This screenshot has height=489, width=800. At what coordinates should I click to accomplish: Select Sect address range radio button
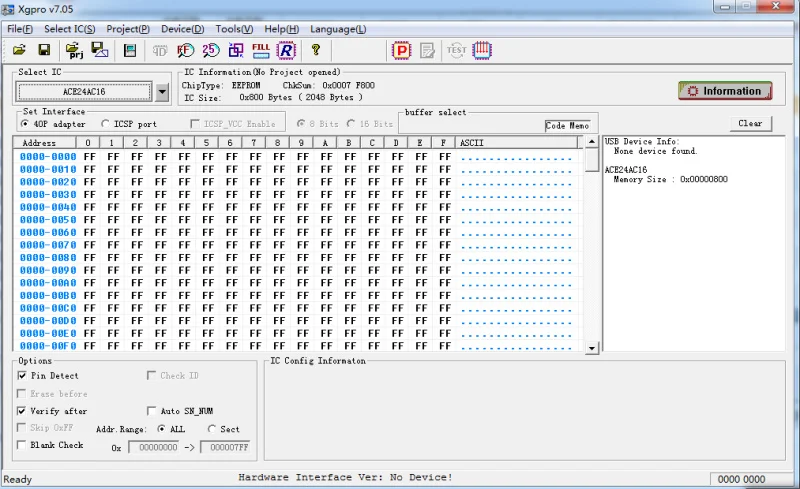tap(212, 429)
